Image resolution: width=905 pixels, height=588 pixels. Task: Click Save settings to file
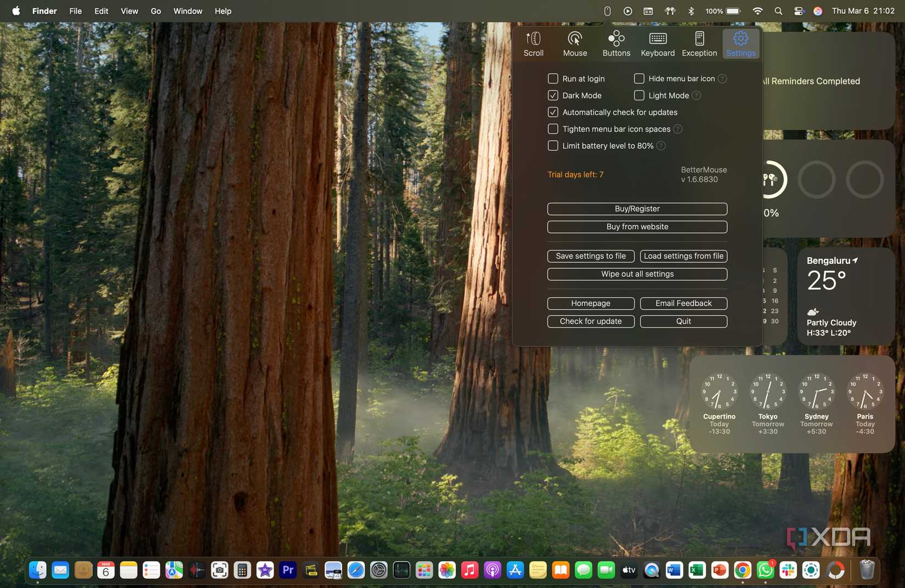[591, 256]
